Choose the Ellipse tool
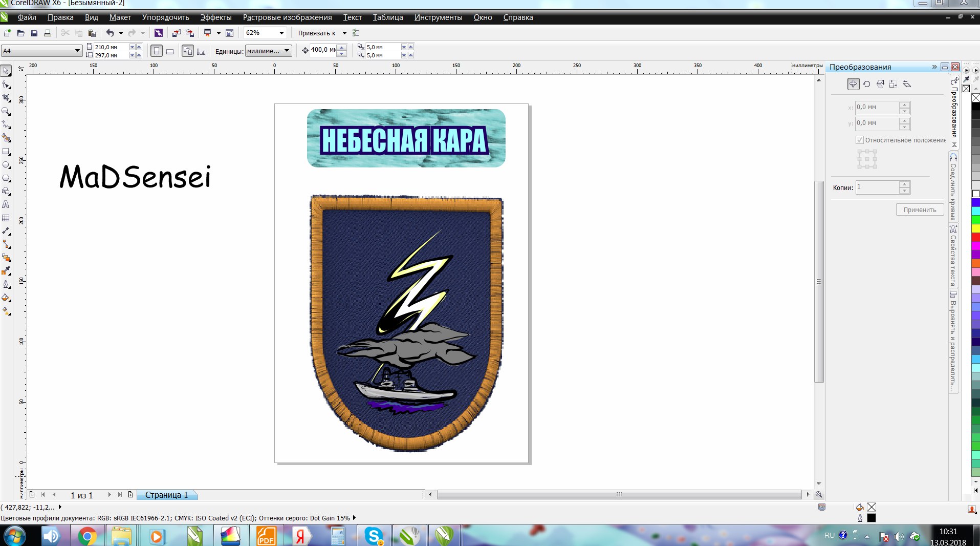The image size is (980, 546). (6, 165)
